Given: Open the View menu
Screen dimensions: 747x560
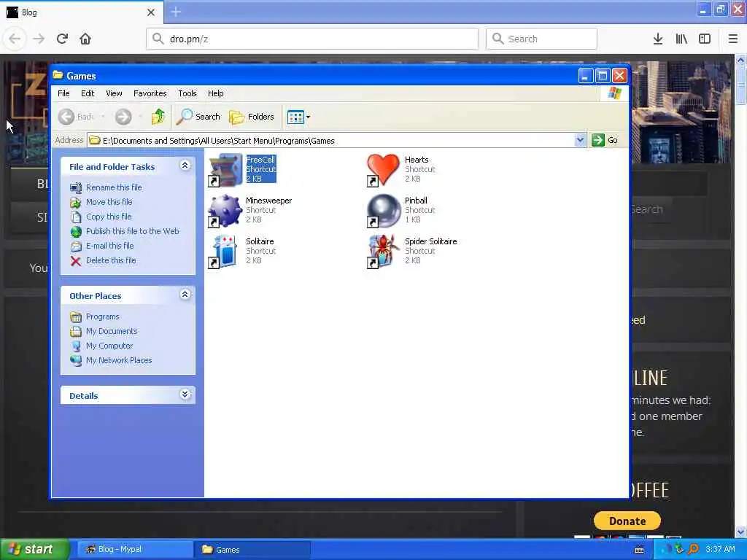Looking at the screenshot, I should coord(114,93).
